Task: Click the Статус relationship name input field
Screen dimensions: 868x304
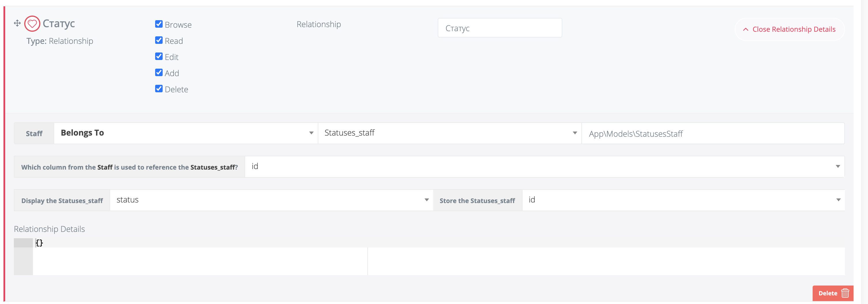Action: coord(500,28)
